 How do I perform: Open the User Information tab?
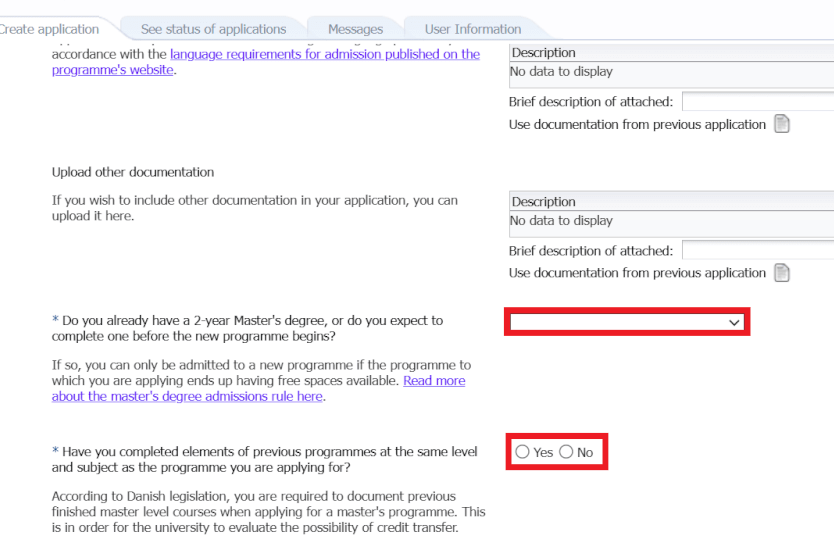[472, 29]
